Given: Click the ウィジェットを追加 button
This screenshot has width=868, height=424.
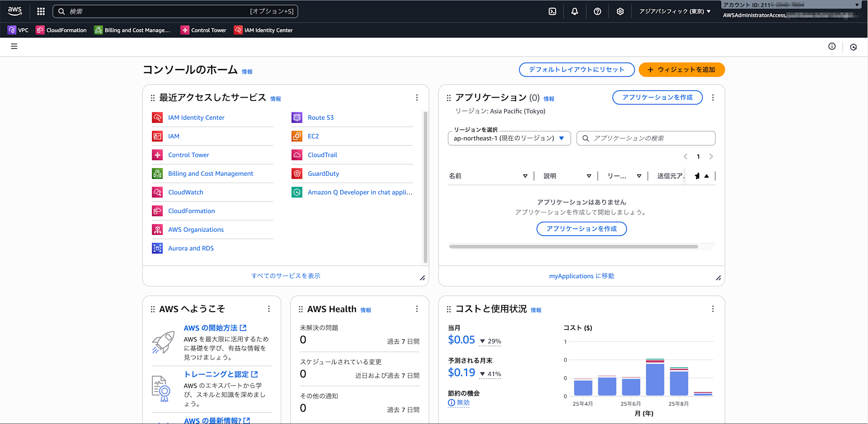Looking at the screenshot, I should [681, 69].
